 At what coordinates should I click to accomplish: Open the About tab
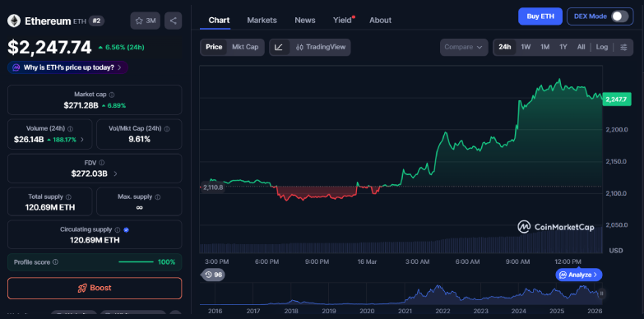[x=380, y=20]
